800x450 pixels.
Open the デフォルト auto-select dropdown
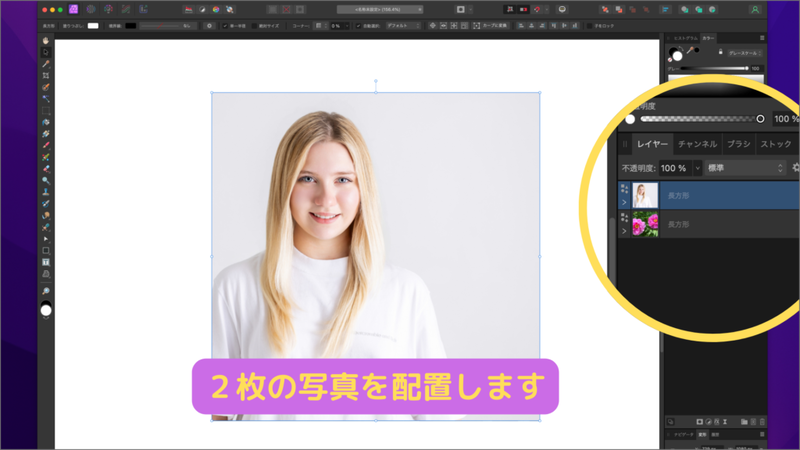point(403,26)
